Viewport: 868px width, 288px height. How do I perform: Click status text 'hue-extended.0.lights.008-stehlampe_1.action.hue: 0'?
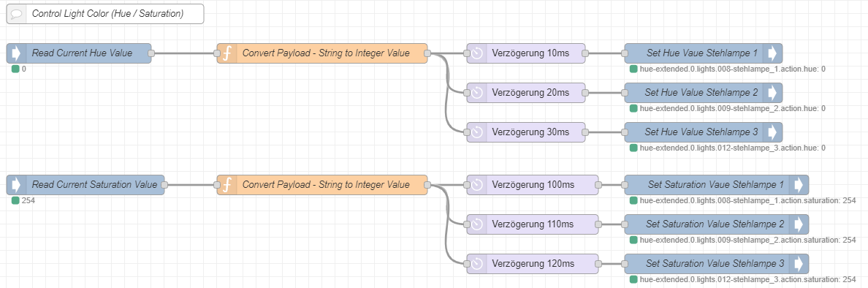point(732,69)
